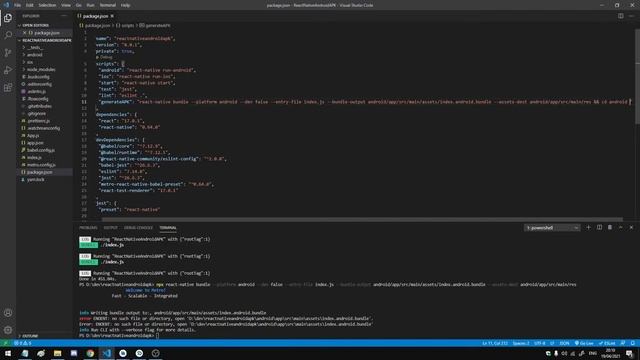Open the Help menu

[x=125, y=5]
